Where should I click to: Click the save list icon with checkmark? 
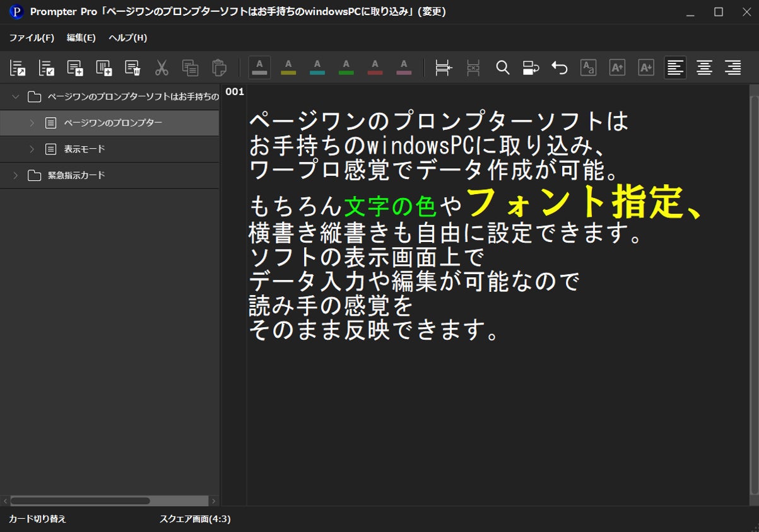pyautogui.click(x=46, y=68)
